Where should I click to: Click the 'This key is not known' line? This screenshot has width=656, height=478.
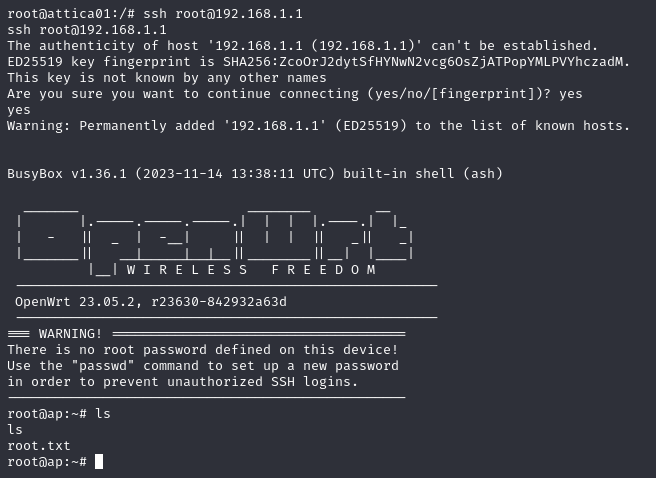point(167,78)
